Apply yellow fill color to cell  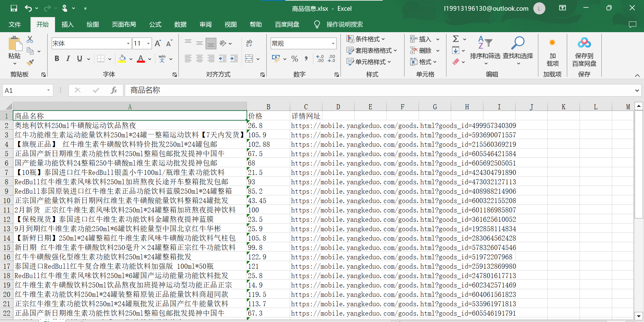tap(122, 59)
